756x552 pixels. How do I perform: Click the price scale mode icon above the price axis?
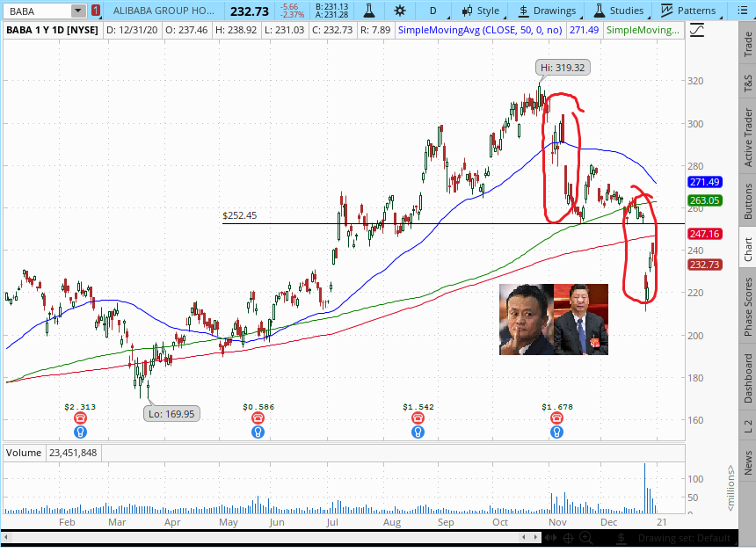[x=697, y=31]
